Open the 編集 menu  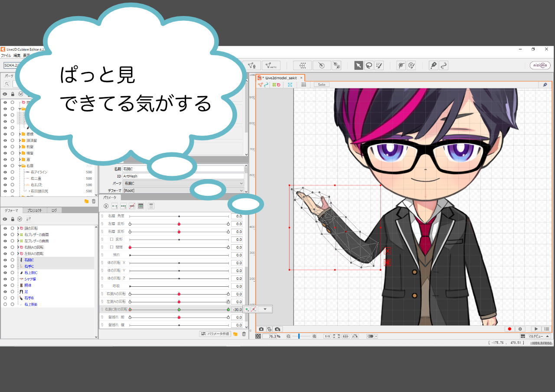click(x=17, y=55)
